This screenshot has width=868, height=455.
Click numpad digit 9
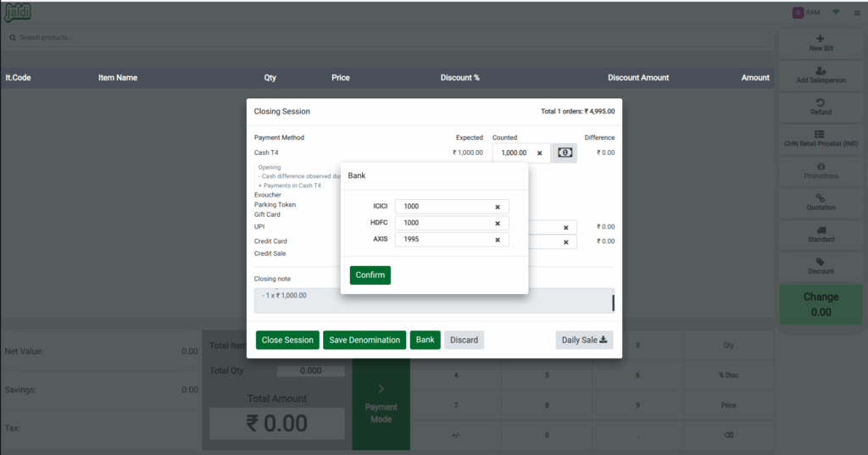637,405
